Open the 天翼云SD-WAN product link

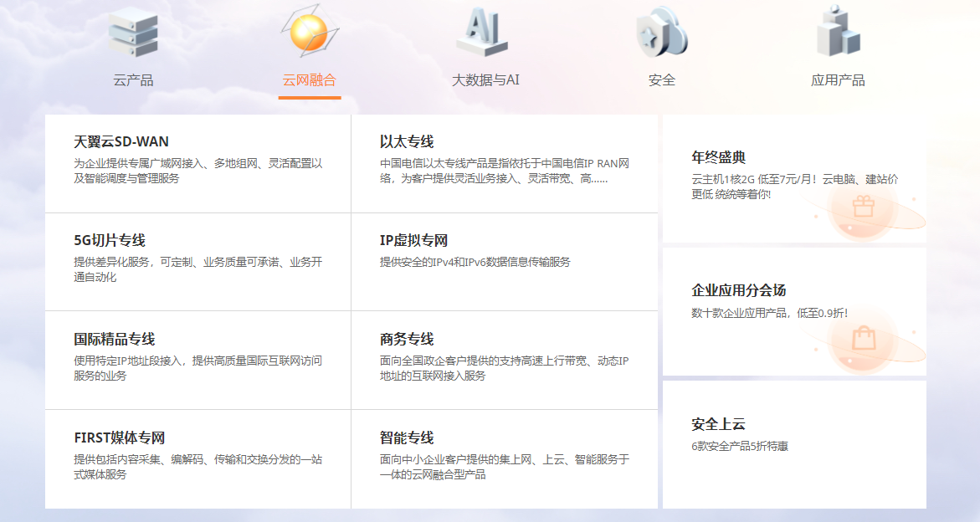121,141
